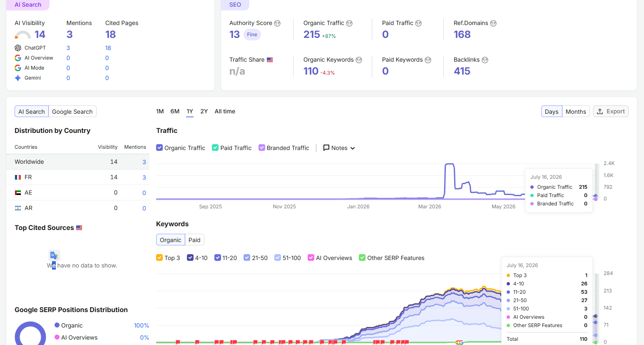Viewport: 644px width, 345px height.
Task: Click the globe icon beside Organic Keywords
Action: coord(359,60)
